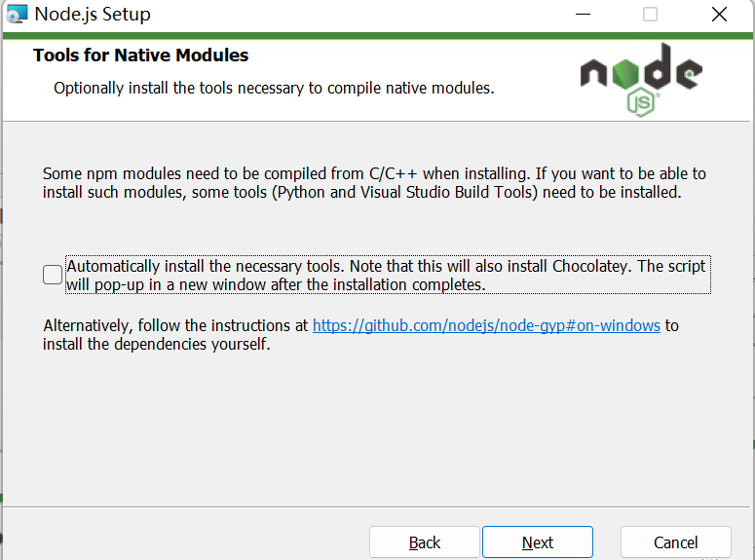Click the green JS hexagon badge

(x=640, y=101)
